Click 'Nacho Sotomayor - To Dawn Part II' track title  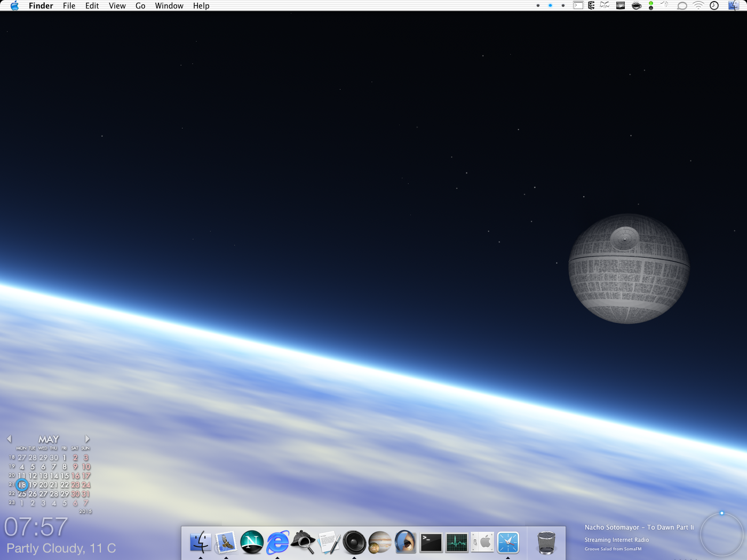pyautogui.click(x=639, y=527)
